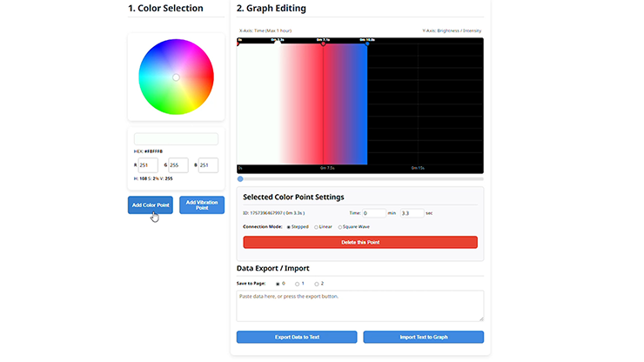Click the paste data text area
Screen dimensions: 644x362
pyautogui.click(x=359, y=305)
